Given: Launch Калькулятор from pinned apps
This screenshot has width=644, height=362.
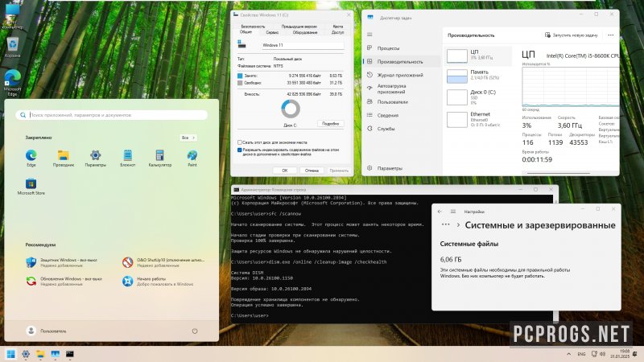Looking at the screenshot, I should pos(159,158).
